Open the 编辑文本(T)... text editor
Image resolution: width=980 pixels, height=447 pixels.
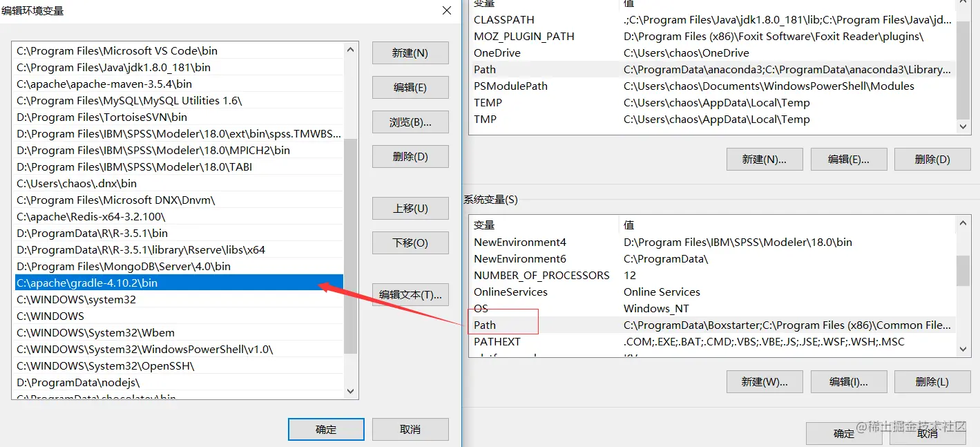[410, 295]
